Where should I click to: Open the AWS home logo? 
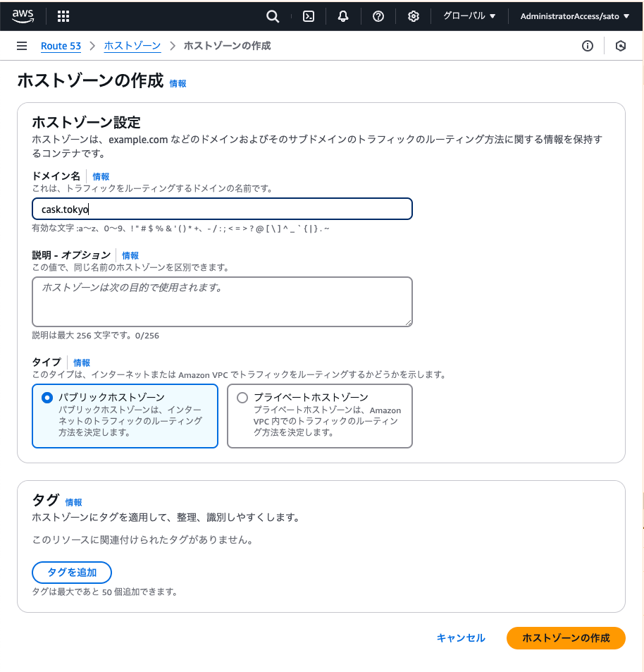point(23,16)
